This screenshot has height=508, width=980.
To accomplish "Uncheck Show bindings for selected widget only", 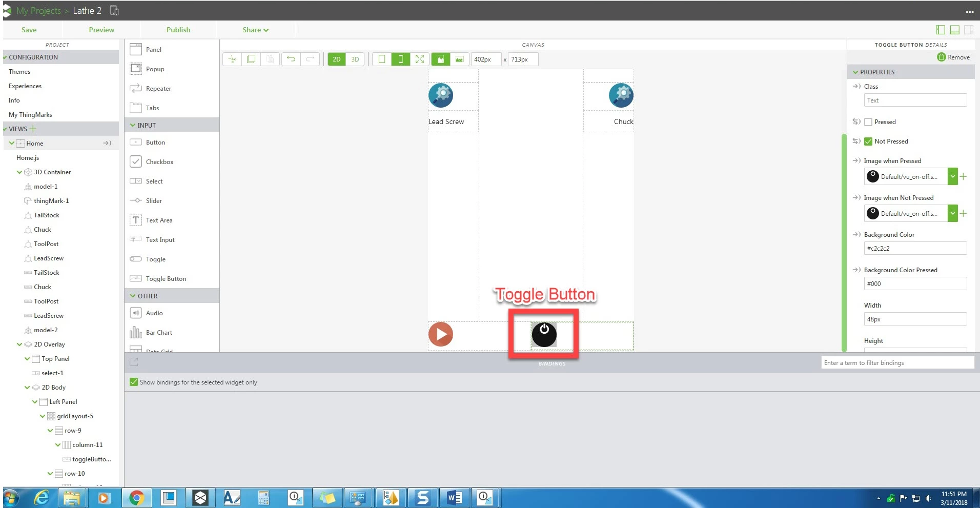I will (134, 382).
